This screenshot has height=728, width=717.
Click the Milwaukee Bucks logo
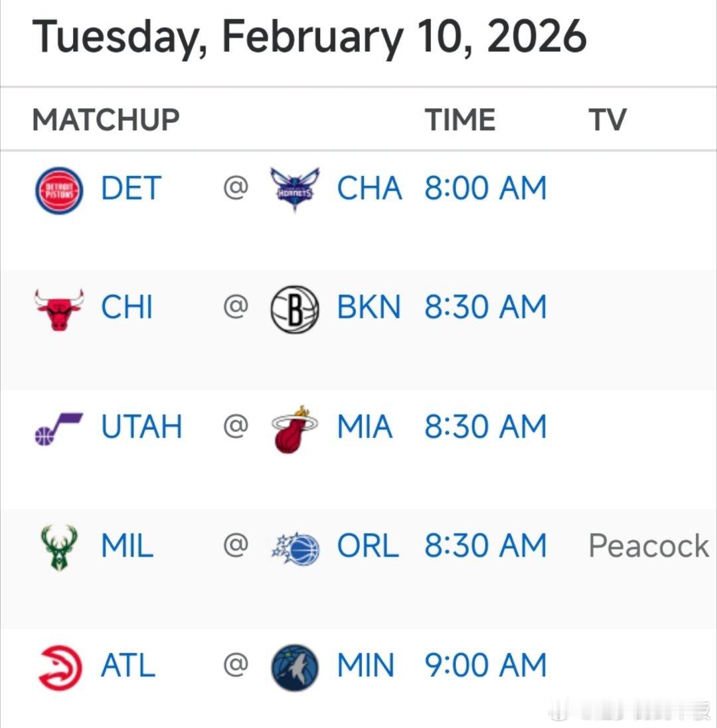(58, 547)
